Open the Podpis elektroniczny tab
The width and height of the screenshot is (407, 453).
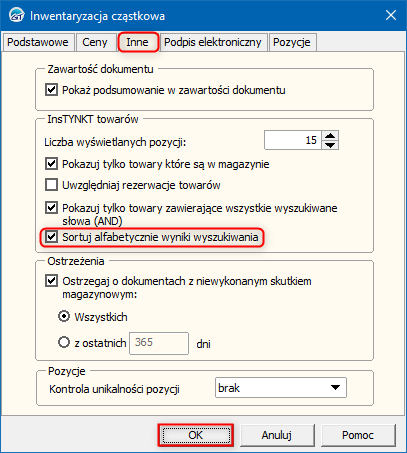click(x=213, y=42)
